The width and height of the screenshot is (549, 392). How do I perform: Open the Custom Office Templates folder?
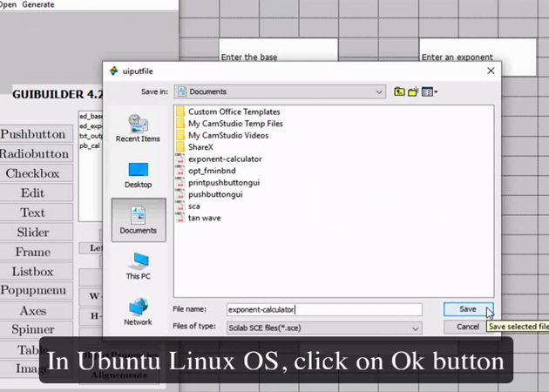(234, 112)
